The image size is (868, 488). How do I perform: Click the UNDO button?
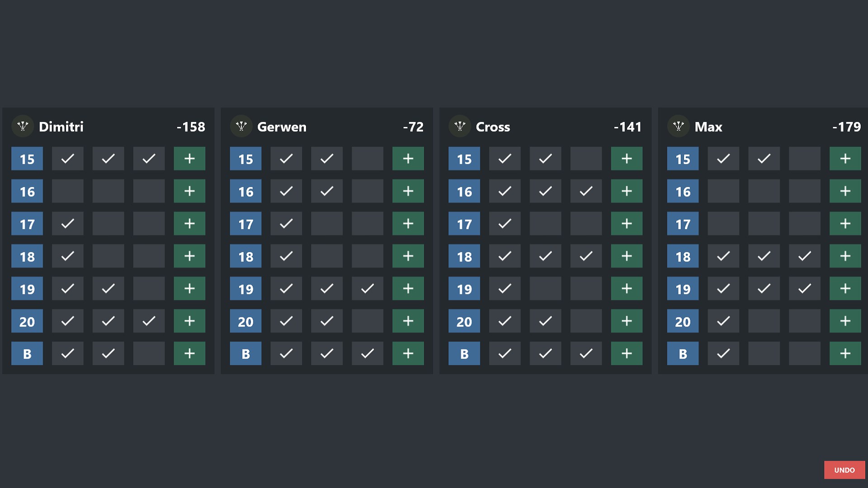point(844,470)
